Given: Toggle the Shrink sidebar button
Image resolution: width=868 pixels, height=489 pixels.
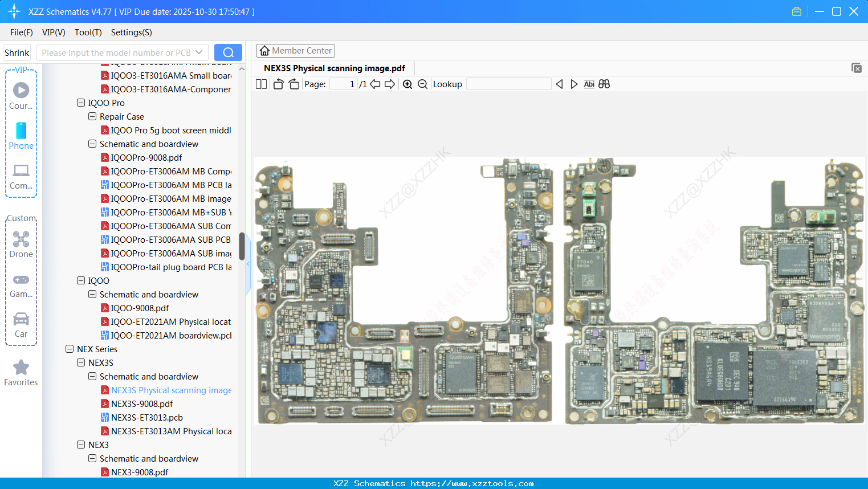Looking at the screenshot, I should tap(17, 52).
